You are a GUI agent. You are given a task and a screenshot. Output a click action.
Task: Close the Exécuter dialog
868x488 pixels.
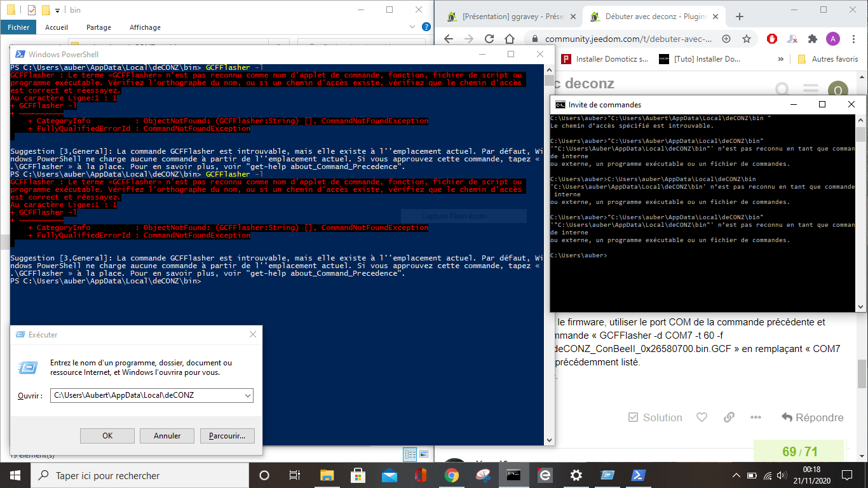[x=253, y=334]
